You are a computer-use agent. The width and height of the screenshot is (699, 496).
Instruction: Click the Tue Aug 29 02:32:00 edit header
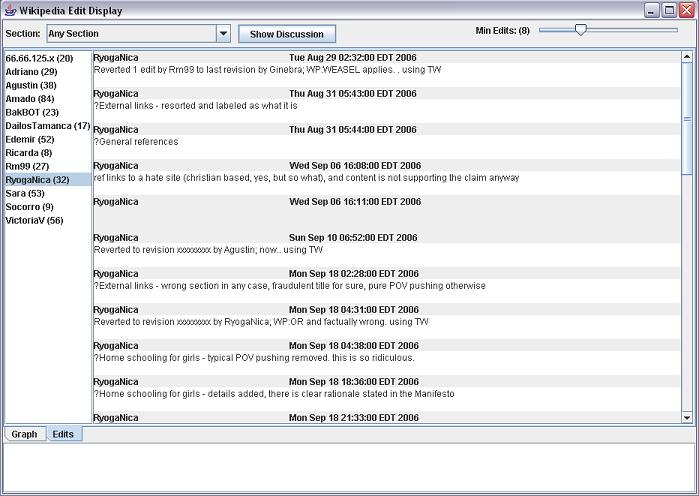click(387, 57)
